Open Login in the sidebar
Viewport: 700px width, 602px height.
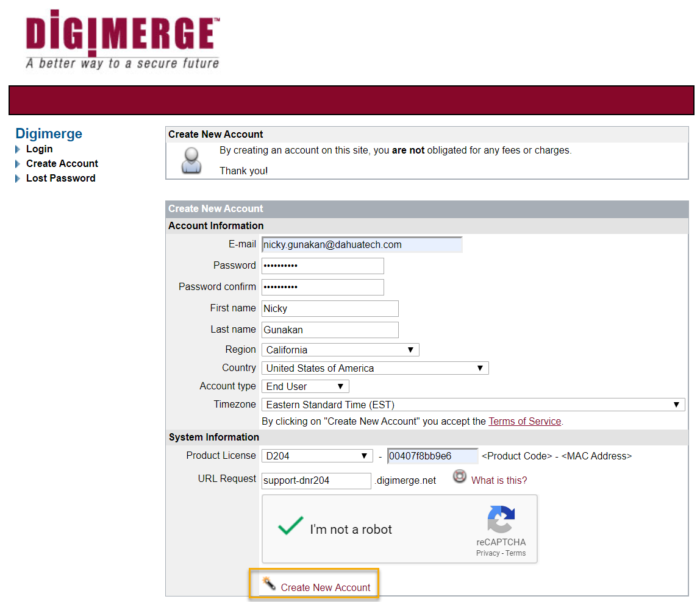[39, 149]
